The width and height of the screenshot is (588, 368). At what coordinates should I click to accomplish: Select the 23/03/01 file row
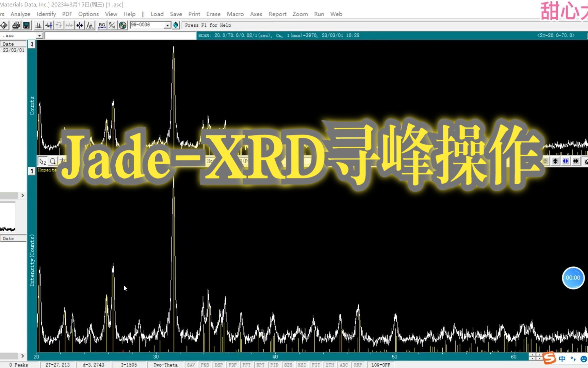[13, 50]
